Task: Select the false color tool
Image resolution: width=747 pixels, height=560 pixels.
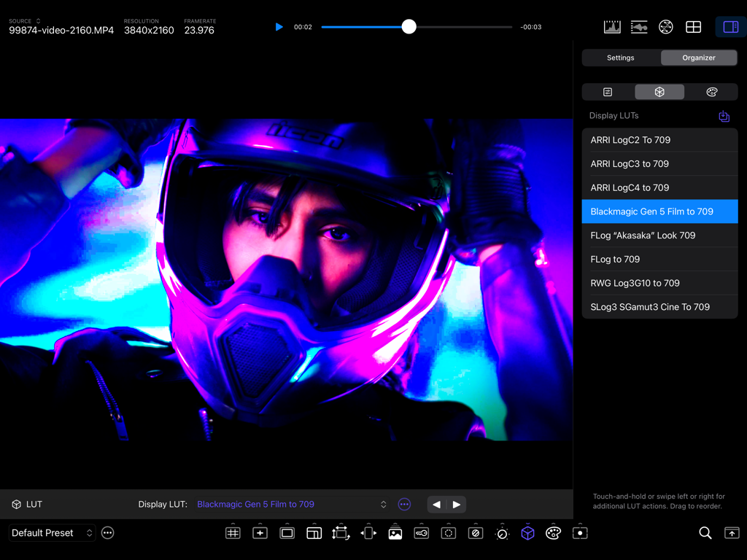Action: [x=476, y=533]
